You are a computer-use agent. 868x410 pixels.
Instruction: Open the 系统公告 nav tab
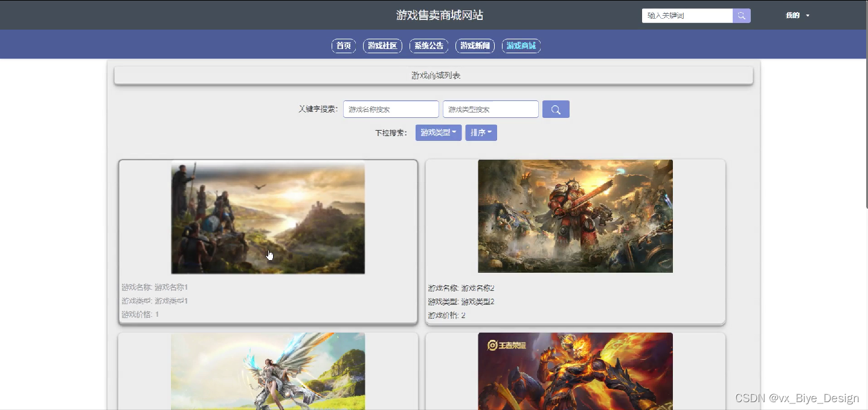[429, 46]
